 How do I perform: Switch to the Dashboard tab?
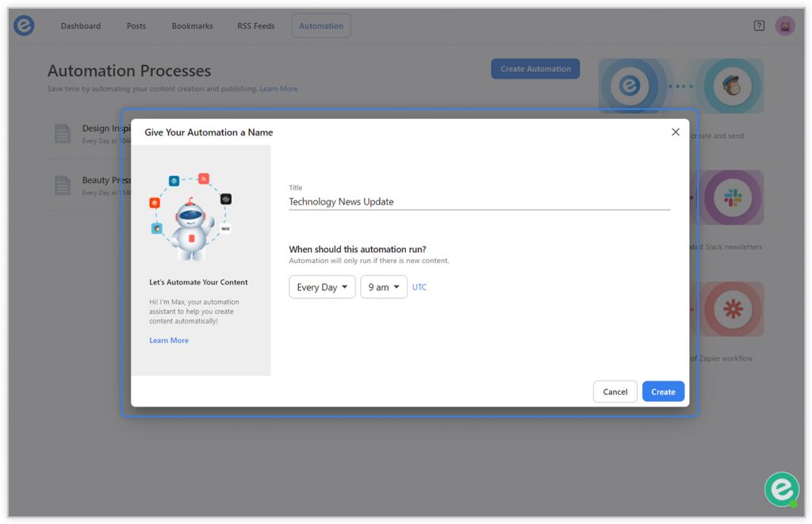(x=81, y=26)
